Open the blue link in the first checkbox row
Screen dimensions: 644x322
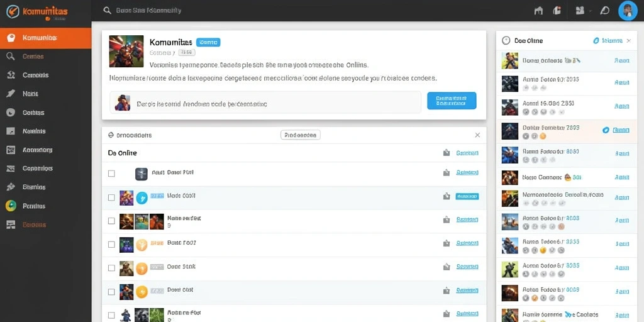467,173
